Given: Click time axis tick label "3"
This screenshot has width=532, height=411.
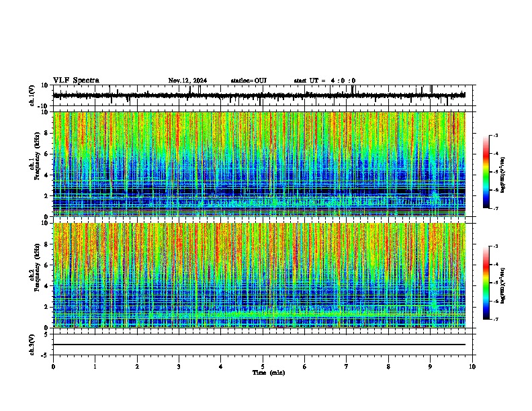Looking at the screenshot, I should click(x=179, y=367).
